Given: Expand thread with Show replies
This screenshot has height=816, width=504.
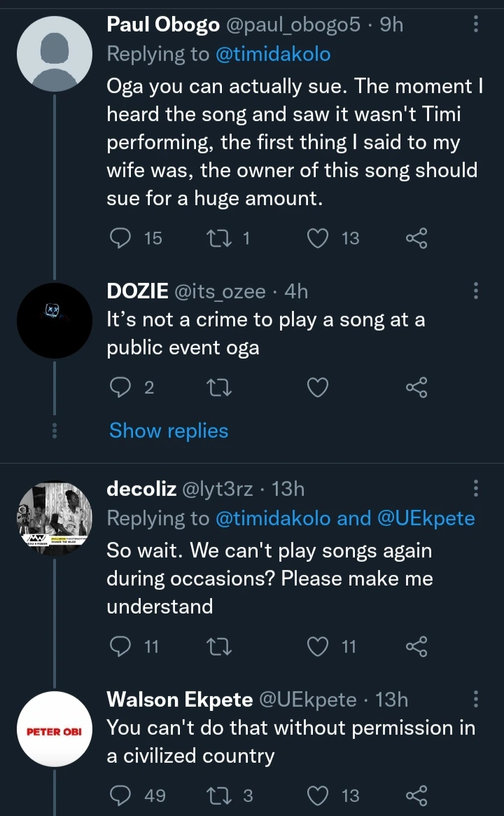Looking at the screenshot, I should [169, 431].
